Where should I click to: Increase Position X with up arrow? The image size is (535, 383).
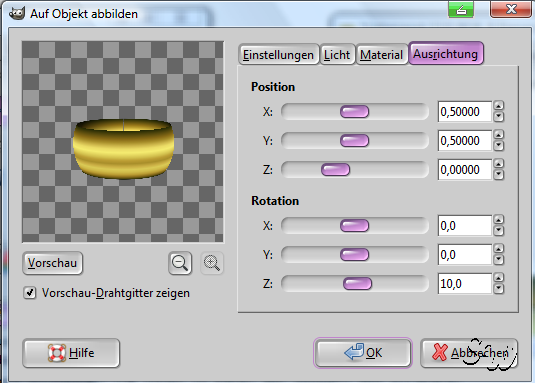498,106
